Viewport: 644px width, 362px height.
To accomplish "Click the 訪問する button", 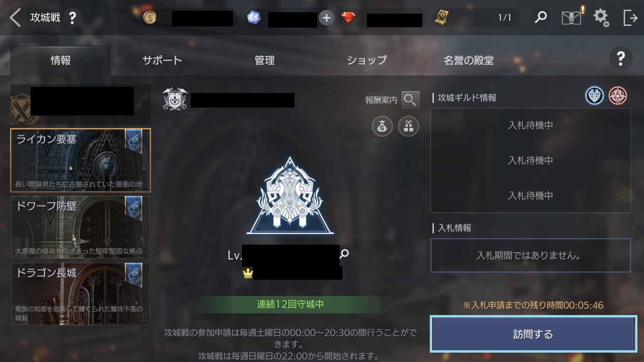I will [x=533, y=334].
